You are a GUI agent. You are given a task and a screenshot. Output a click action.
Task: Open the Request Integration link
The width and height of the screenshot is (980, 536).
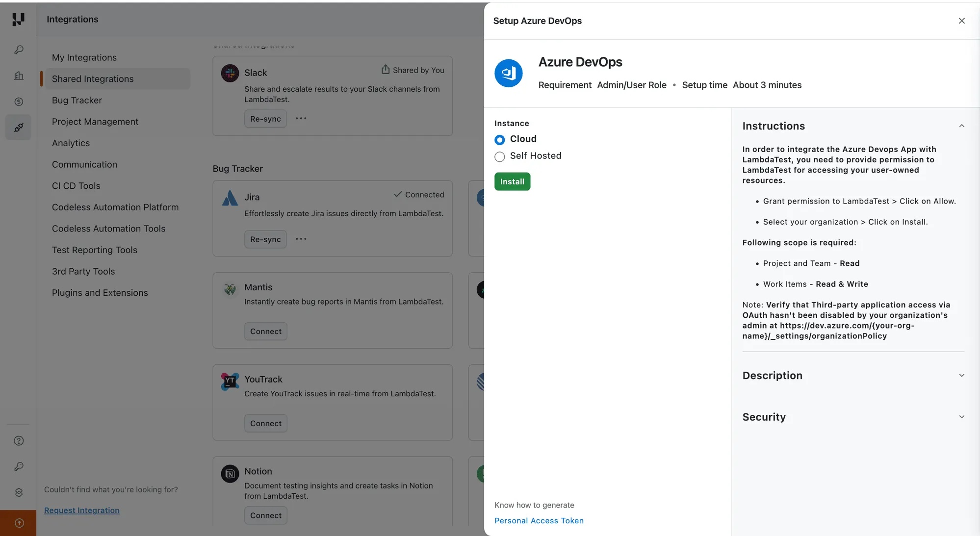pyautogui.click(x=82, y=510)
